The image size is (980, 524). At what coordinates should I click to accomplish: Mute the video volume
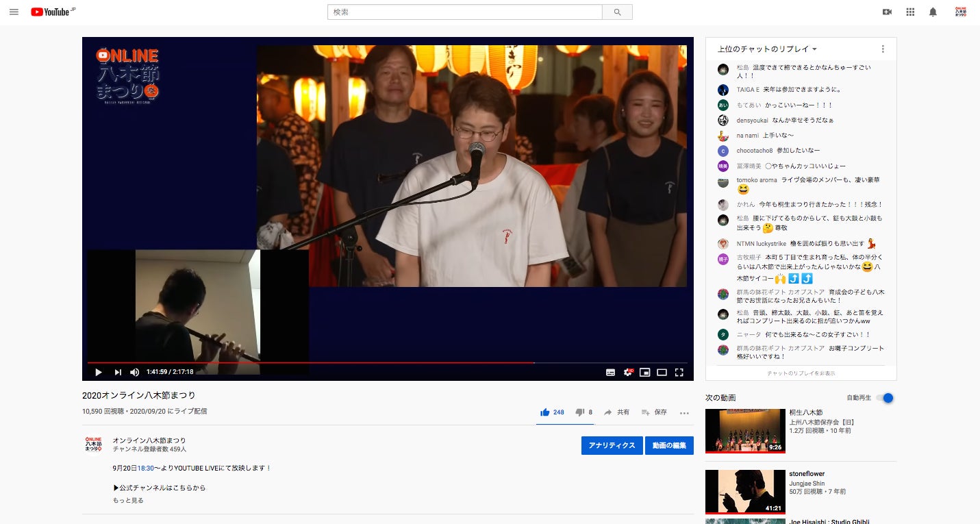pyautogui.click(x=135, y=372)
